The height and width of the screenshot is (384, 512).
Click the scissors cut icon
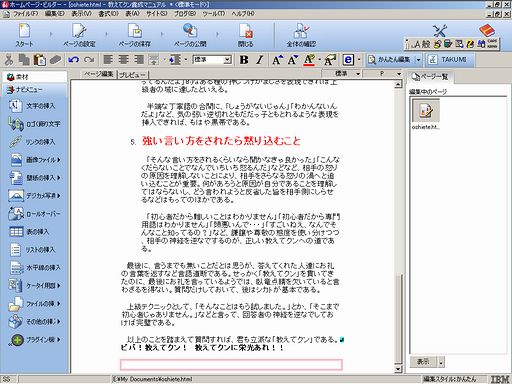9,60
